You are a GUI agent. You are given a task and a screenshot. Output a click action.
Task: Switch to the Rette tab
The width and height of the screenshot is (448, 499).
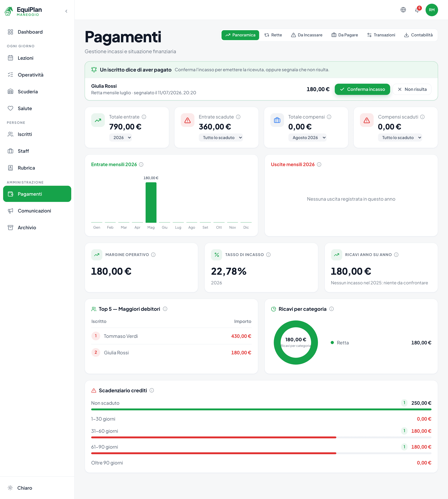pos(273,35)
